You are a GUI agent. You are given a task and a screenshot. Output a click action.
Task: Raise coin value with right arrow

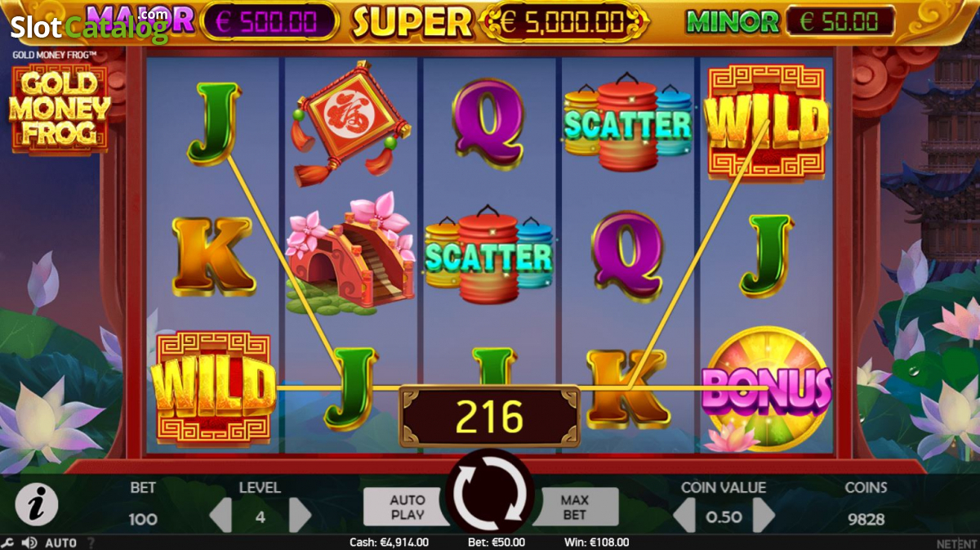[x=763, y=516]
